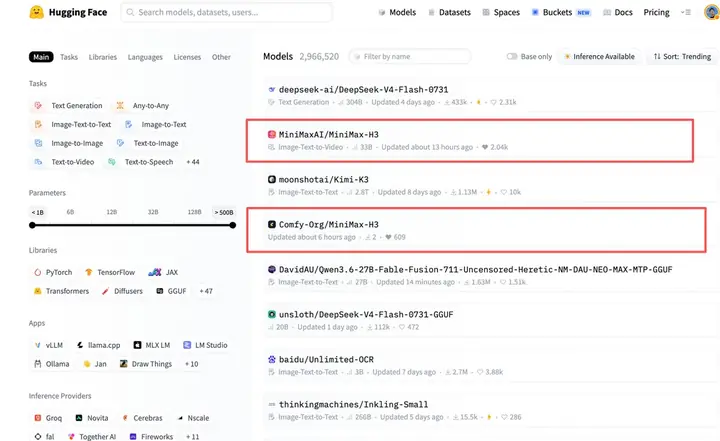Filter models by JAX library
This screenshot has height=441, width=720.
(163, 272)
